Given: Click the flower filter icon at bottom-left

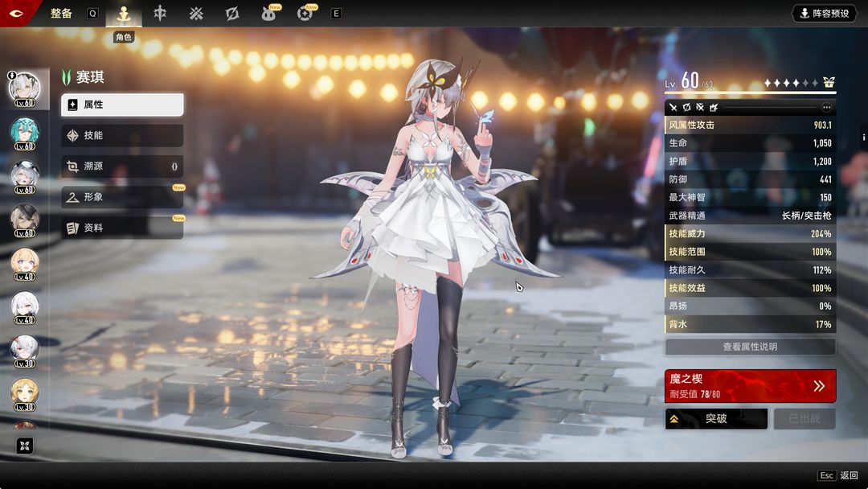Looking at the screenshot, I should click(24, 446).
